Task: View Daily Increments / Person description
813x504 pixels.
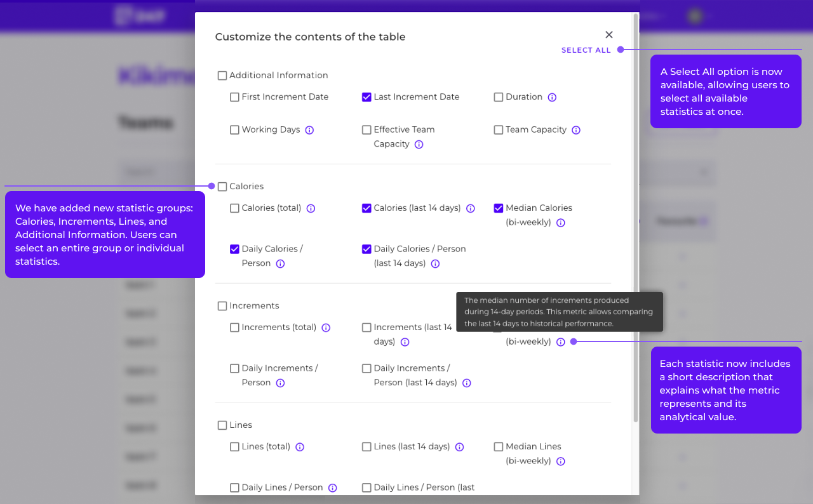Action: click(x=280, y=383)
